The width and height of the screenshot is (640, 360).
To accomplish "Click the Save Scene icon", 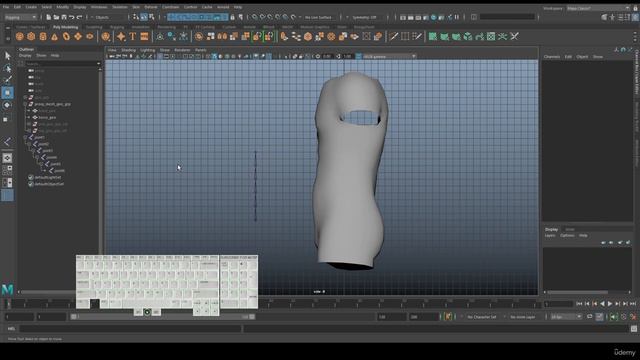I will pyautogui.click(x=64, y=17).
